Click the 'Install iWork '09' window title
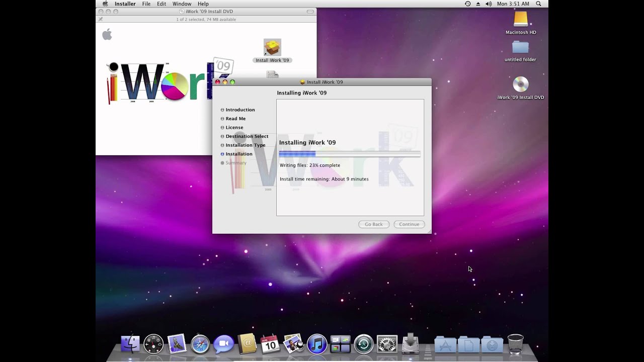This screenshot has height=362, width=644. [x=325, y=82]
